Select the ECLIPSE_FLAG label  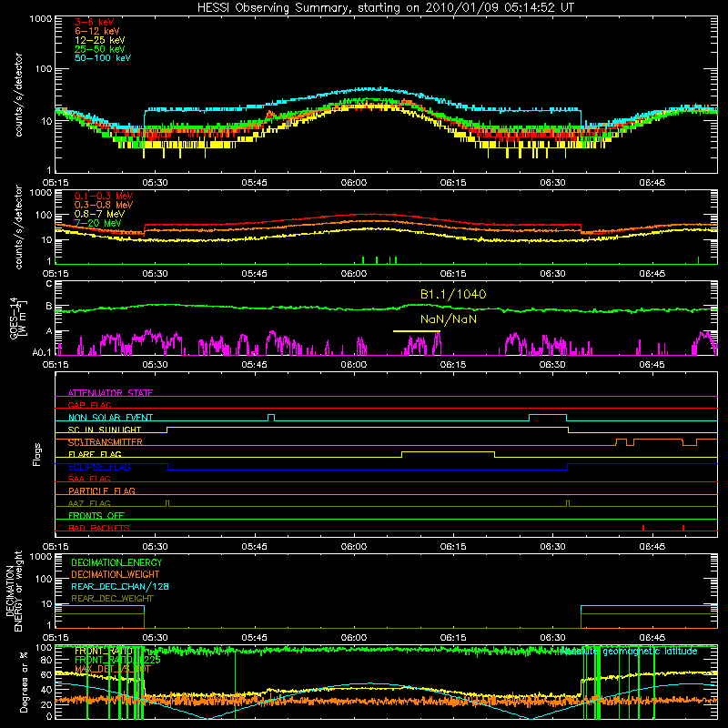click(99, 467)
